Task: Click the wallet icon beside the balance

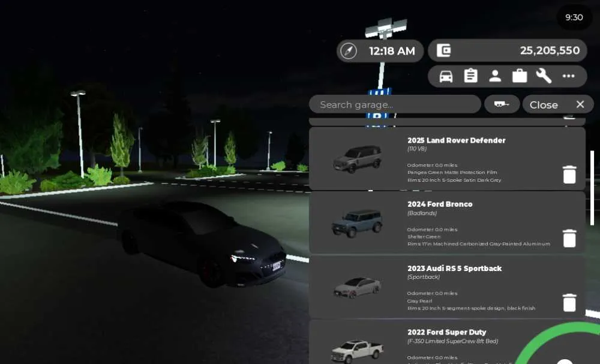Action: (x=444, y=50)
